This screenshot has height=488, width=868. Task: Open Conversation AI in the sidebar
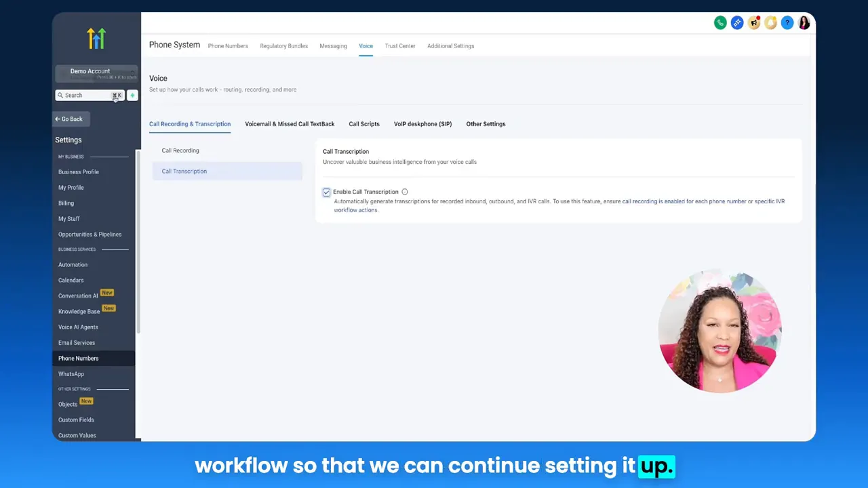[78, 296]
